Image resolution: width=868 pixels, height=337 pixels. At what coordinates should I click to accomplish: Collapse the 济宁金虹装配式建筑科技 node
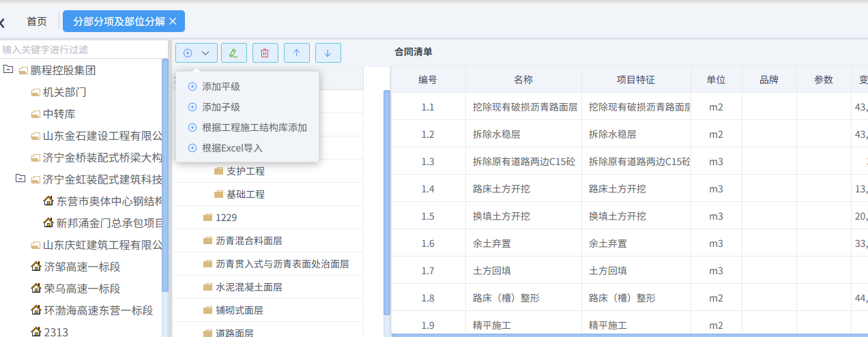pyautogui.click(x=20, y=179)
